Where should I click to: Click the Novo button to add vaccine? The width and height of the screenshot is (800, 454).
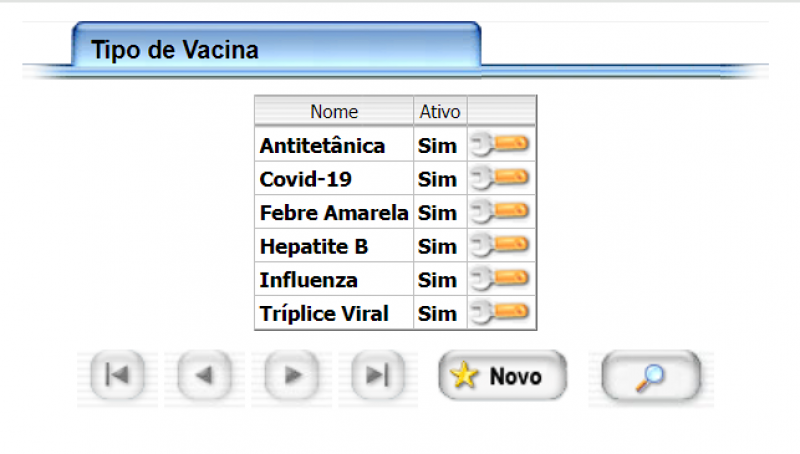(503, 376)
